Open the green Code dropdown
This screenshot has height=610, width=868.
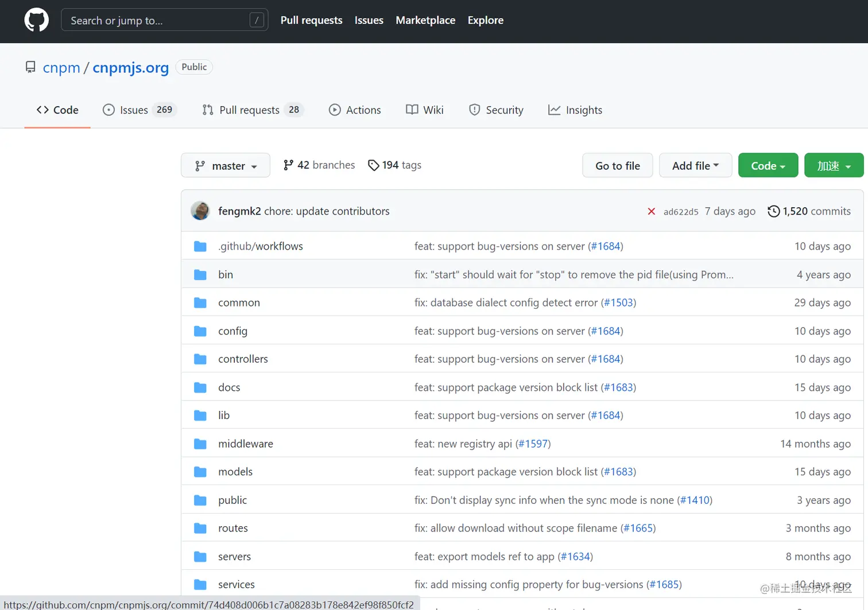(x=768, y=165)
